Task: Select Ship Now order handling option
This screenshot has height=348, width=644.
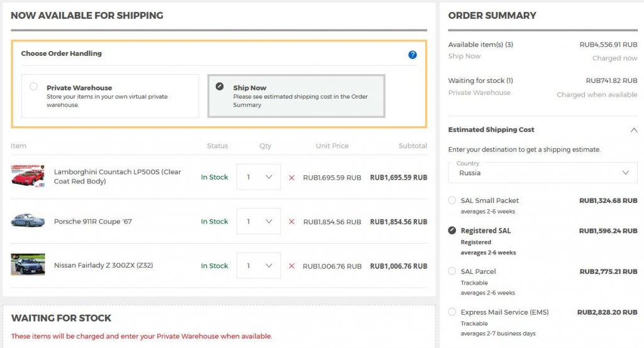Action: (219, 87)
